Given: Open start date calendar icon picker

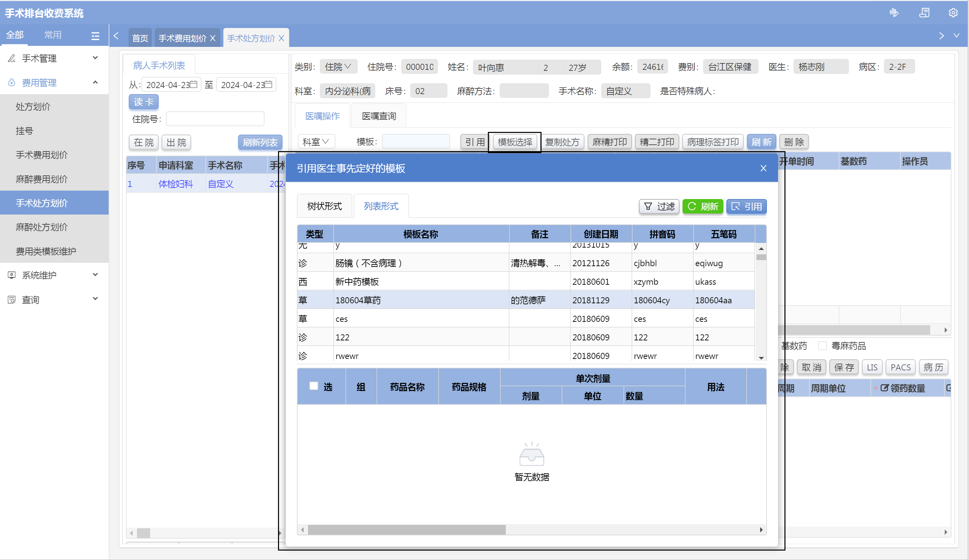Looking at the screenshot, I should point(194,84).
